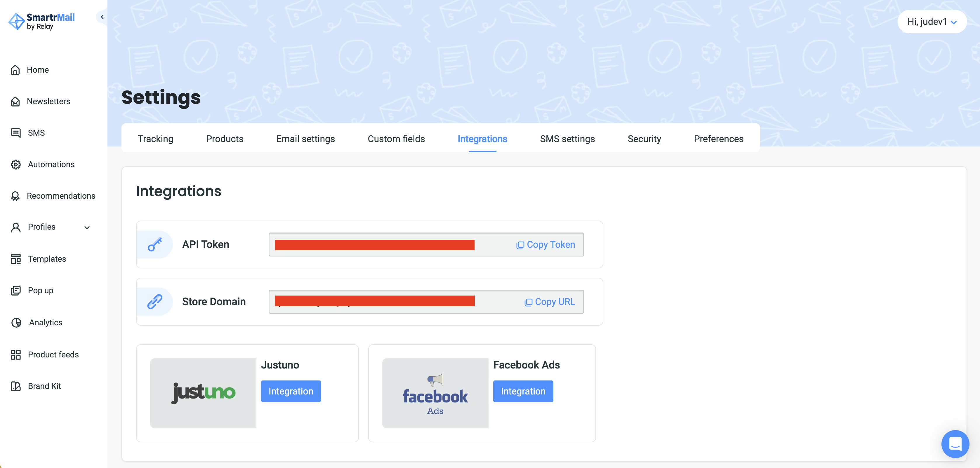Screen dimensions: 980x468
Task: Click the Pop up sidebar icon
Action: (x=15, y=290)
